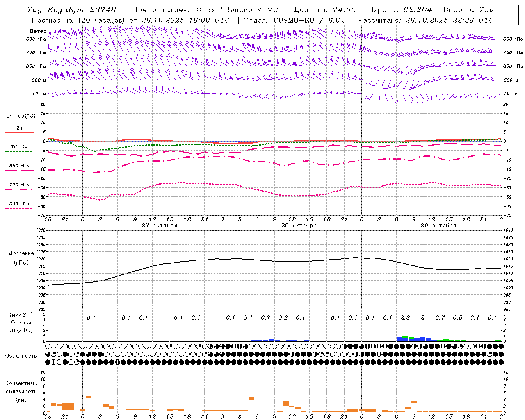The width and height of the screenshot is (525, 420).
Task: Click the Тем-ра(°C) panel label
Action: [19, 116]
